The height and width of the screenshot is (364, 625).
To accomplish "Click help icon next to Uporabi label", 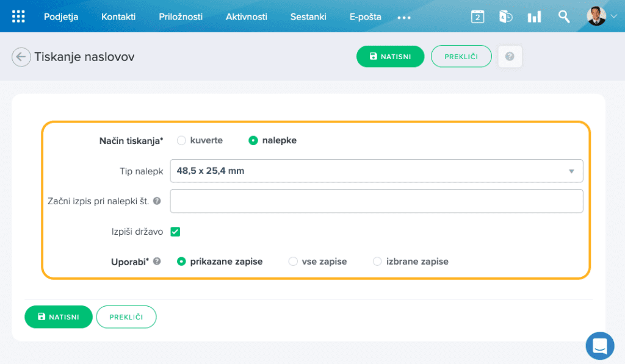I will pyautogui.click(x=157, y=262).
